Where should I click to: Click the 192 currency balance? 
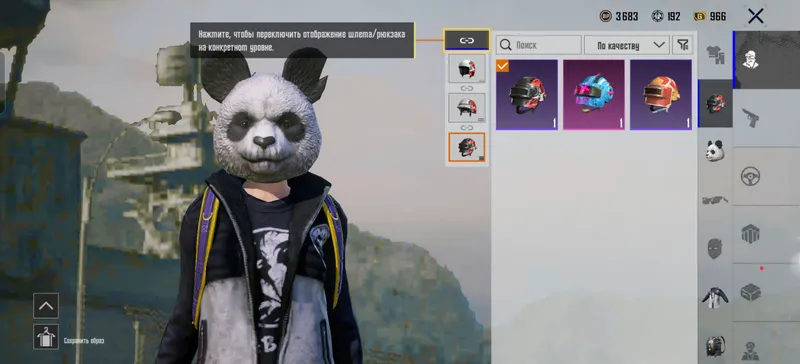pyautogui.click(x=673, y=16)
